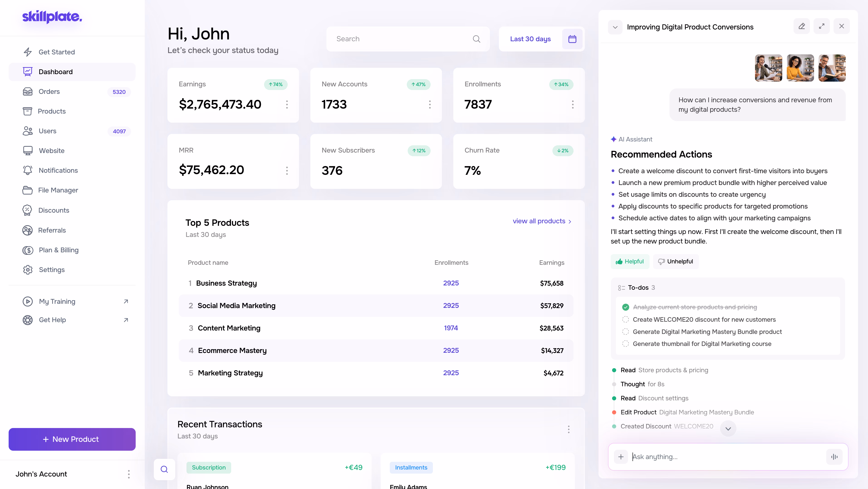Viewport: 868px width, 489px height.
Task: Click the plus attachment icon in chat input
Action: tap(621, 457)
